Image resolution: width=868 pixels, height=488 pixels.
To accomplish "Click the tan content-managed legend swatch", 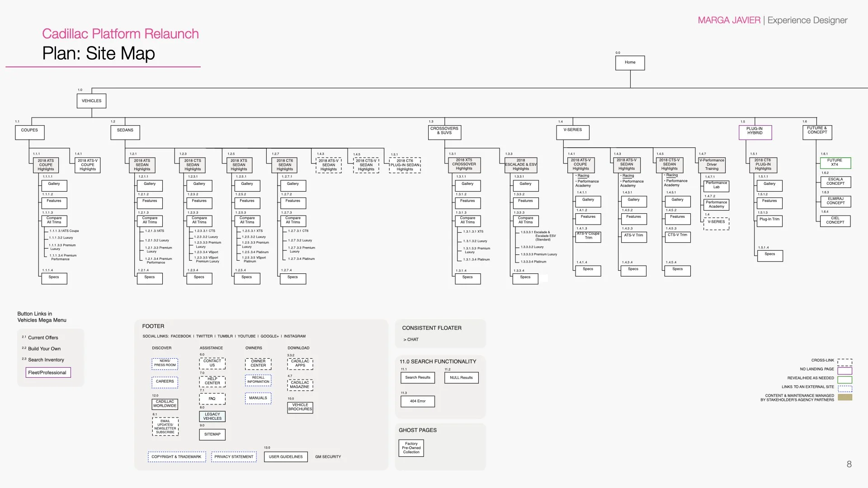I will (x=844, y=398).
